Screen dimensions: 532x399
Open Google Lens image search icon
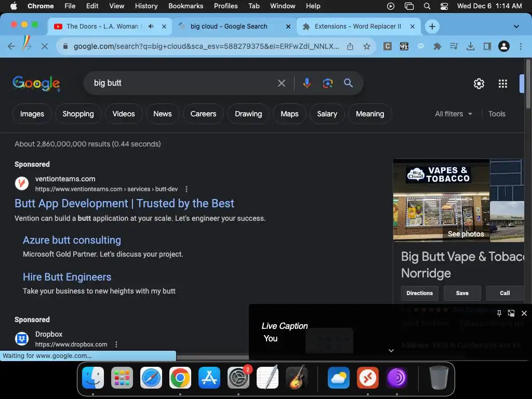tap(327, 83)
